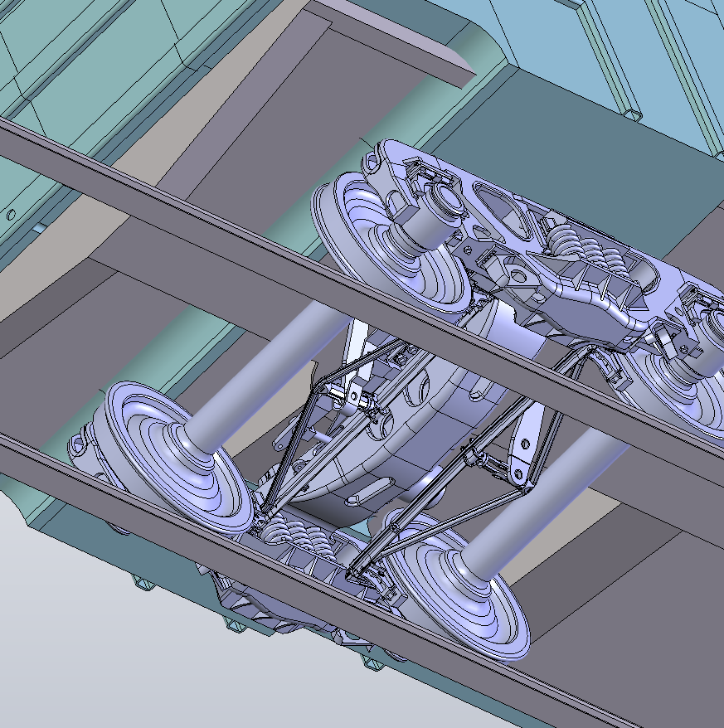
Task: Select the axle shaft of the bottommost wheel
Action: coord(546,504)
